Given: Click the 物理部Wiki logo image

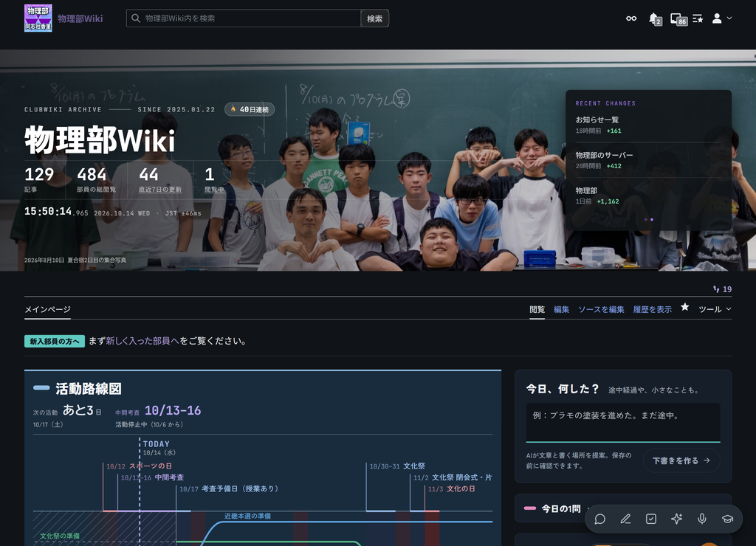Looking at the screenshot, I should tap(38, 18).
